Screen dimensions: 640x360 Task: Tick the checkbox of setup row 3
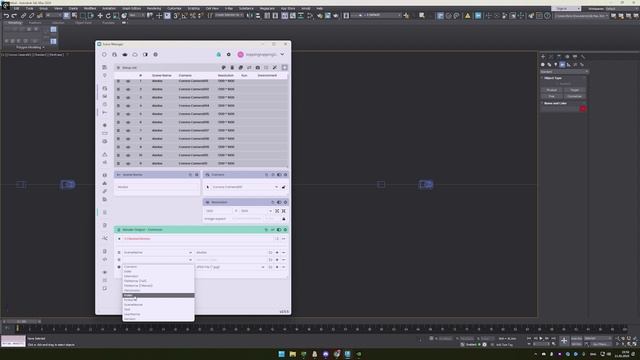click(118, 98)
